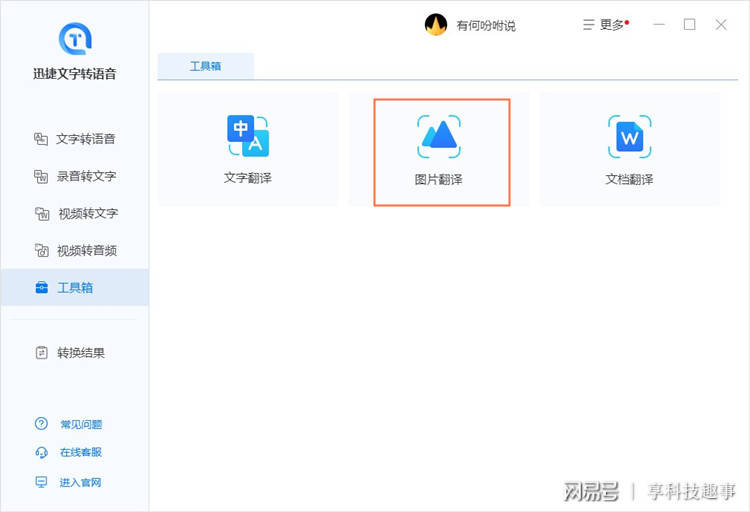750x512 pixels.
Task: Click the username 有何吩咐说
Action: (486, 25)
